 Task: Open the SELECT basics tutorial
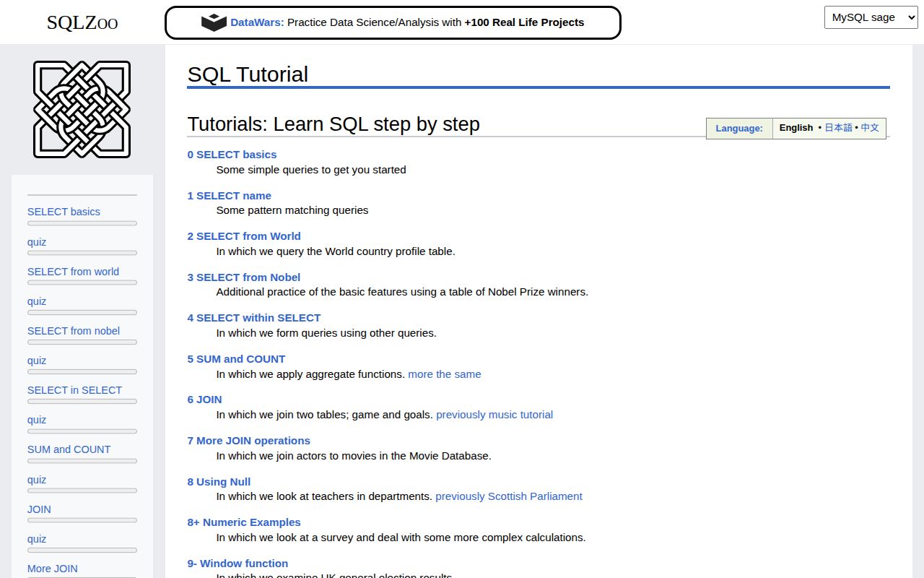pyautogui.click(x=232, y=154)
